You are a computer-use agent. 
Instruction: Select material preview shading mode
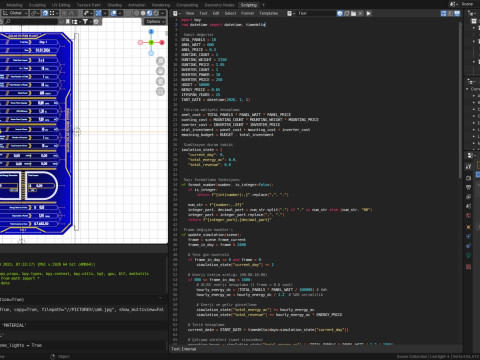[x=150, y=13]
